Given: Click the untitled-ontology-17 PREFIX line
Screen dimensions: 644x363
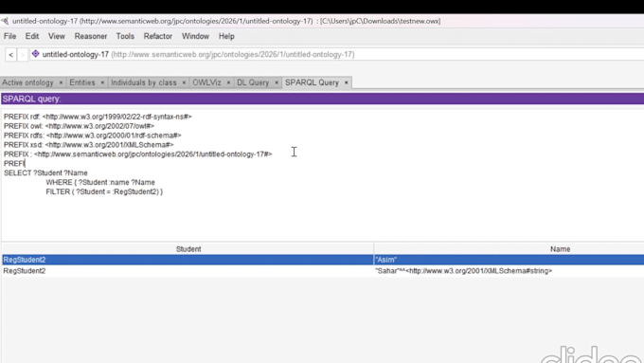Looking at the screenshot, I should coord(138,154).
